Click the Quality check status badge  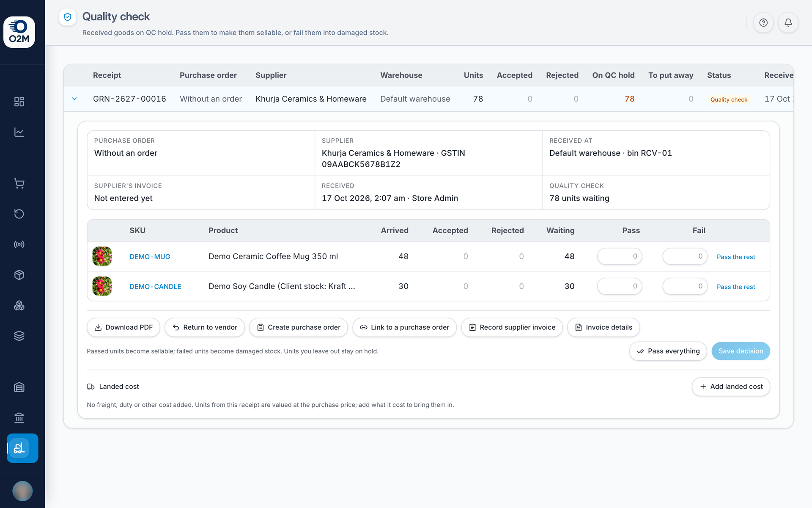[729, 99]
